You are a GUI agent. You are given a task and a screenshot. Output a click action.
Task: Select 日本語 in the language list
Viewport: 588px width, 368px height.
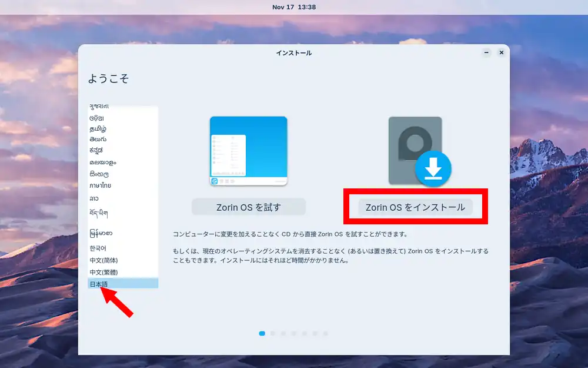pyautogui.click(x=99, y=284)
